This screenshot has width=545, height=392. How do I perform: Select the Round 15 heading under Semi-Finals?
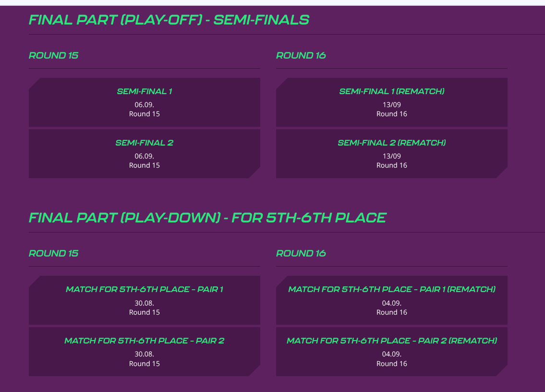coord(53,55)
